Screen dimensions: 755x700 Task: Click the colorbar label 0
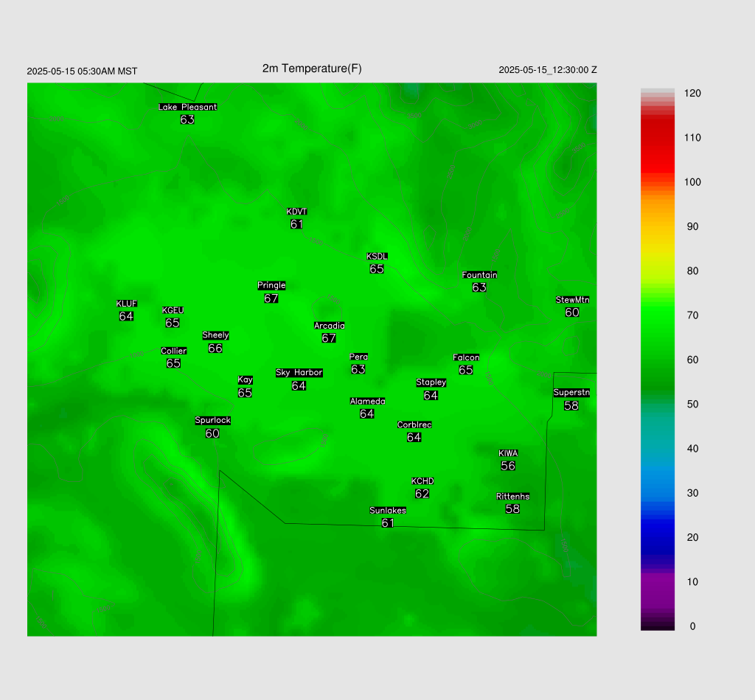692,626
